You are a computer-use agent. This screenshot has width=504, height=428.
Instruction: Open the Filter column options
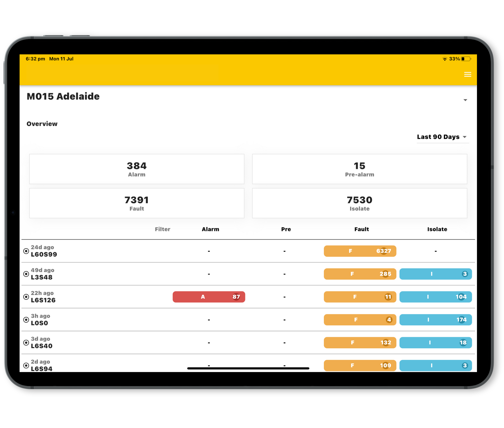[x=162, y=229]
